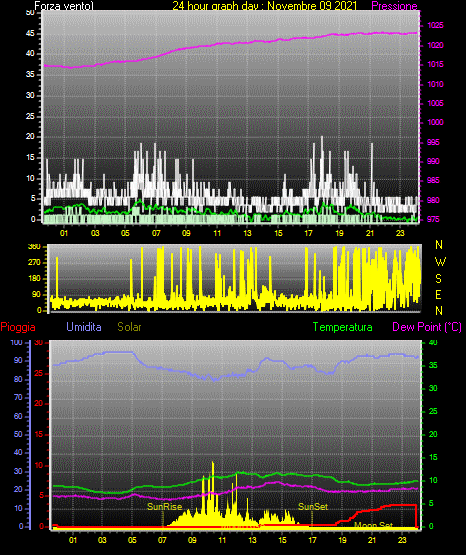466x555 pixels.
Task: Click the 'W' compass direction letter
Action: pos(440,262)
